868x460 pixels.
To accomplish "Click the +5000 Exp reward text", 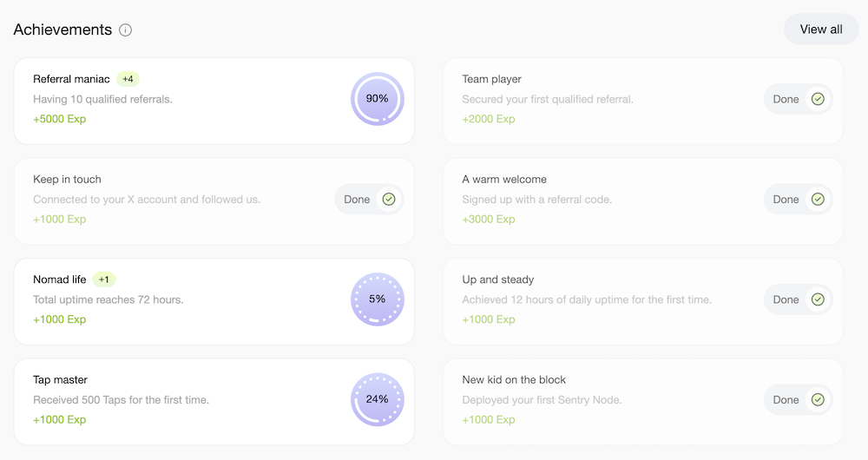I will pyautogui.click(x=59, y=119).
